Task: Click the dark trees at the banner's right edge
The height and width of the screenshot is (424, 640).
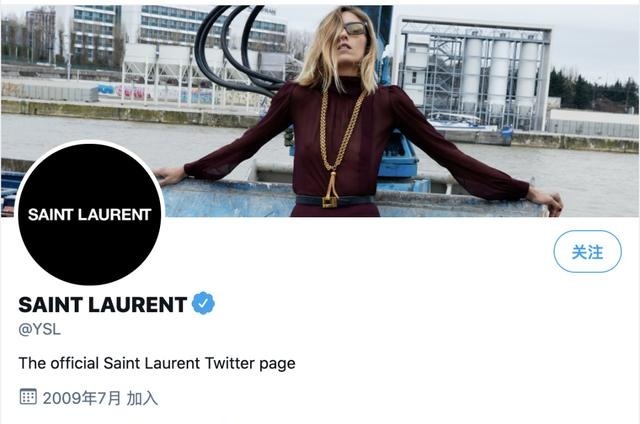Action: click(x=593, y=91)
